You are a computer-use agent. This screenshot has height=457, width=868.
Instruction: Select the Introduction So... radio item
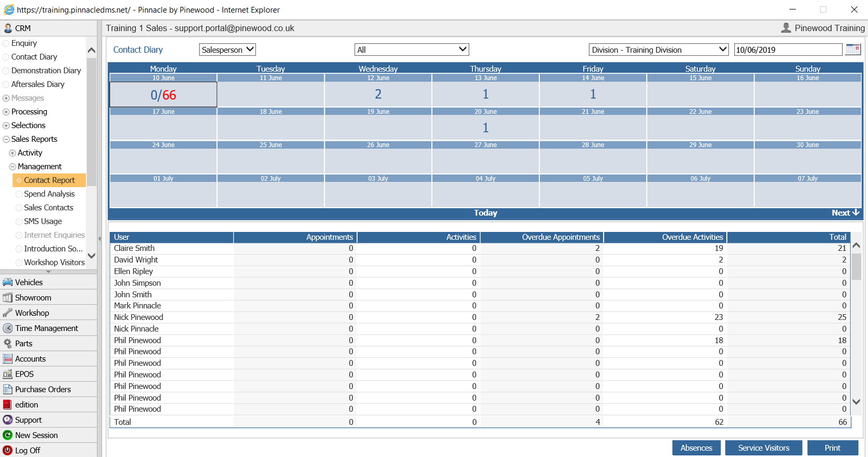click(x=19, y=249)
